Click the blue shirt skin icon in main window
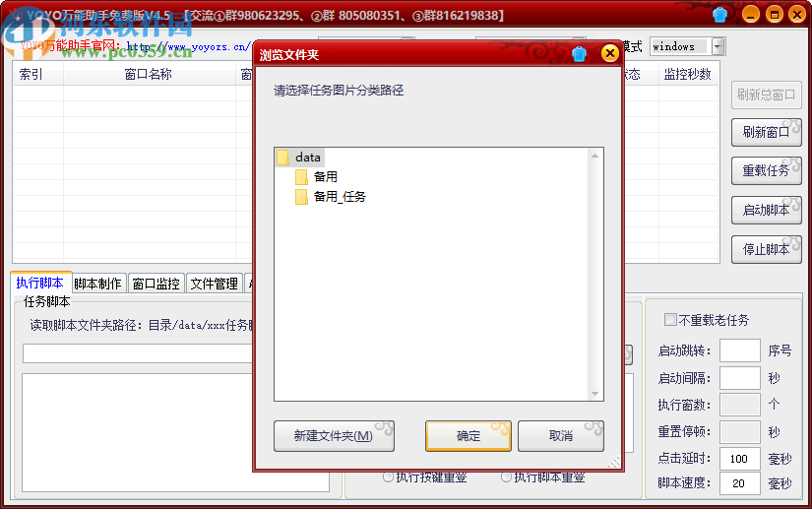Viewport: 812px width, 509px height. (x=719, y=15)
